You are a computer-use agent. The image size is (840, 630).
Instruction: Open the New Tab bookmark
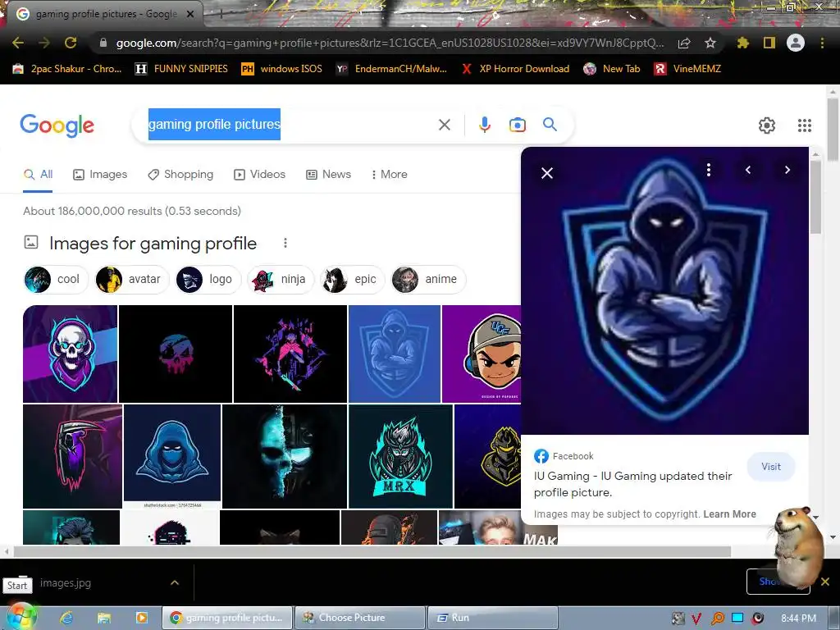pos(612,69)
